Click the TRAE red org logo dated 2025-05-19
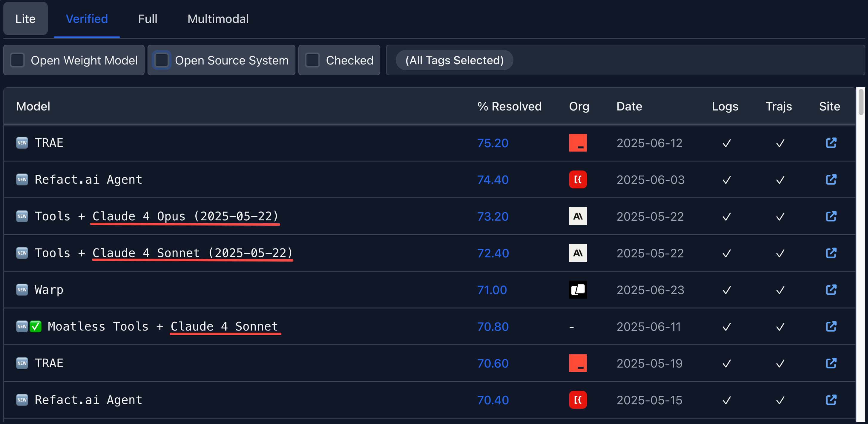Image resolution: width=868 pixels, height=424 pixels. click(x=578, y=363)
